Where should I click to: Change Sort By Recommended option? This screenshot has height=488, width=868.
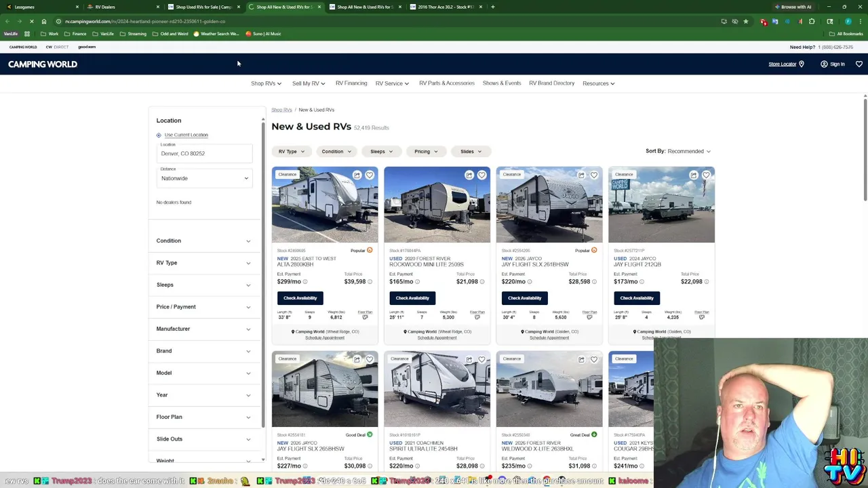pyautogui.click(x=689, y=151)
